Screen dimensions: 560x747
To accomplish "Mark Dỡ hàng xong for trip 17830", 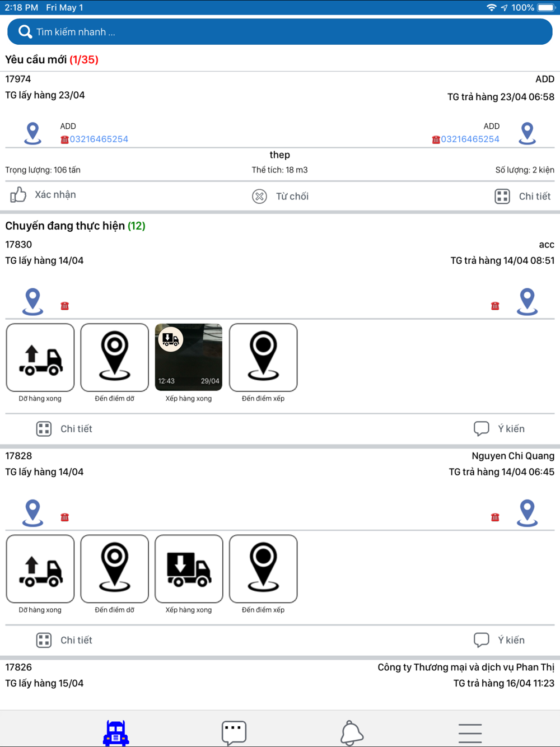I will point(40,358).
